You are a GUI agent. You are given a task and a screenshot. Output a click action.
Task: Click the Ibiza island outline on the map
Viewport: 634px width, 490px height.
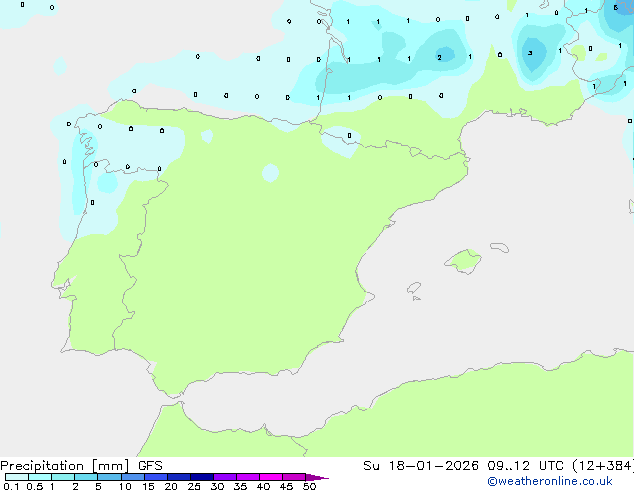point(414,288)
